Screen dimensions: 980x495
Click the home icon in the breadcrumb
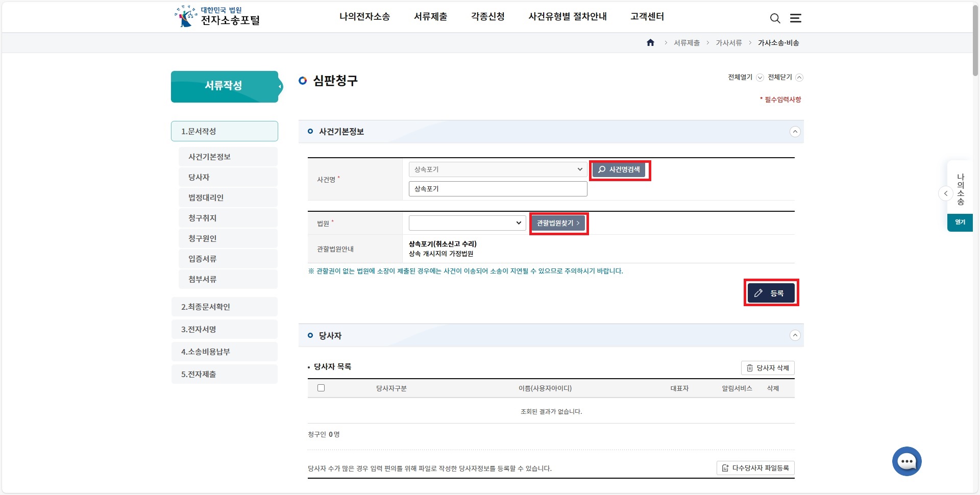650,43
